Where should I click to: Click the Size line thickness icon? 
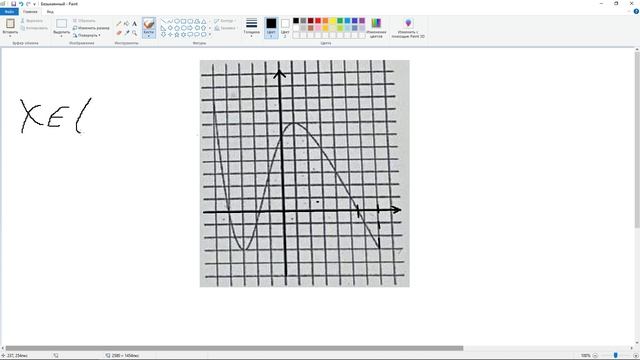point(252,23)
